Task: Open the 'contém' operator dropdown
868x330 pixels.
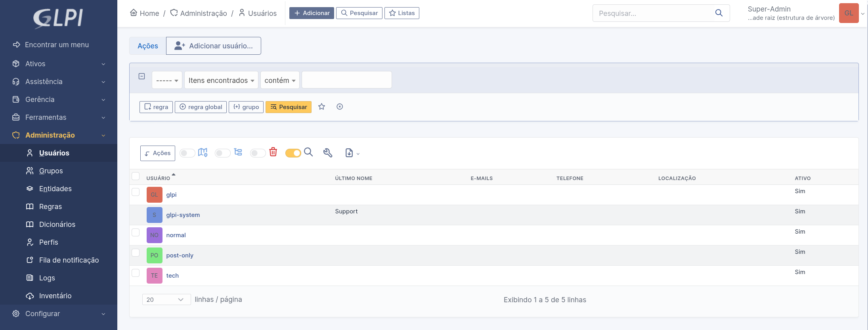Action: click(280, 80)
